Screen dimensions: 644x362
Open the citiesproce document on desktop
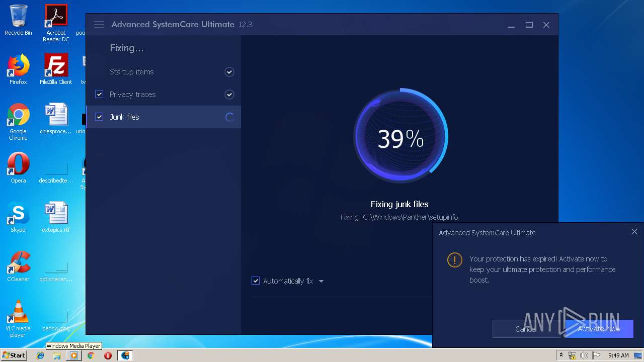click(56, 119)
